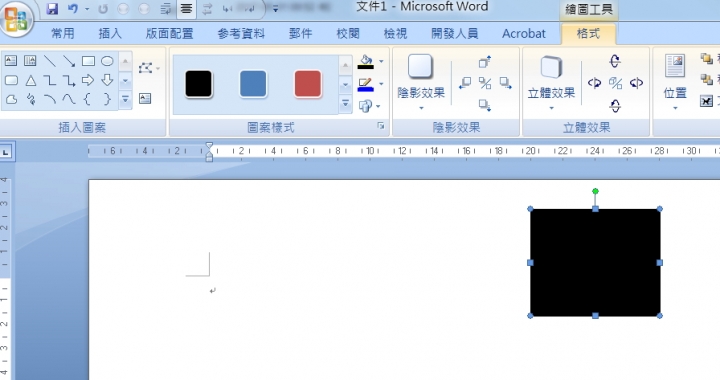Nudge shadow left

pos(465,83)
